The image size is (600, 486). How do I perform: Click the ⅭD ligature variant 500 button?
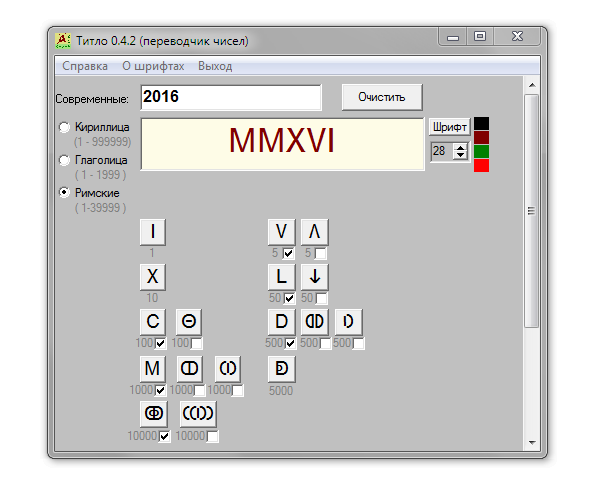coord(315,321)
